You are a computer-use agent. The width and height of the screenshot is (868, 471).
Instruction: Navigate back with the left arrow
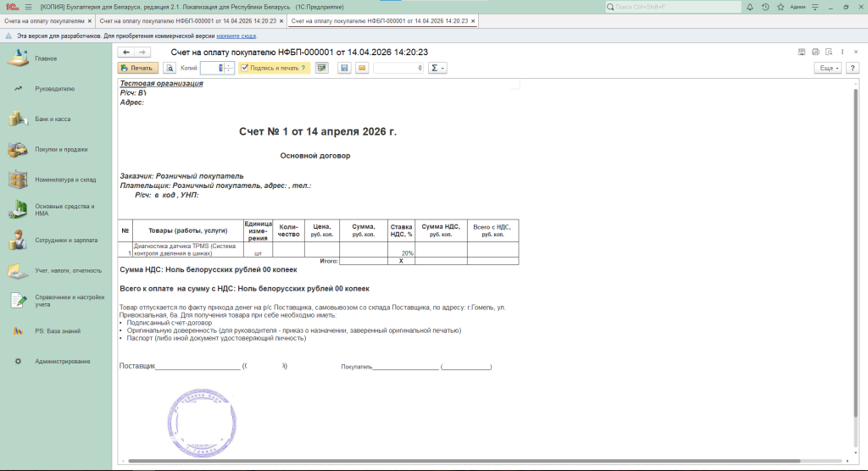[x=126, y=52]
